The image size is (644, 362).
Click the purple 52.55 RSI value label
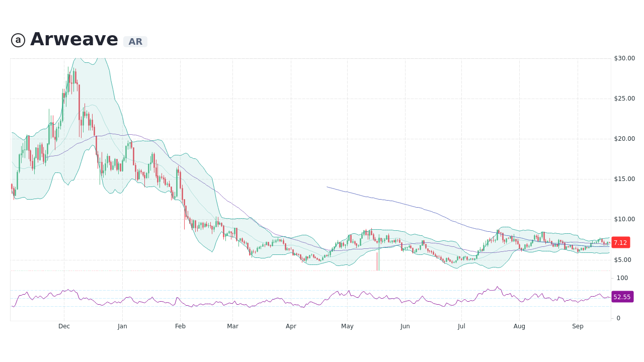(x=622, y=297)
